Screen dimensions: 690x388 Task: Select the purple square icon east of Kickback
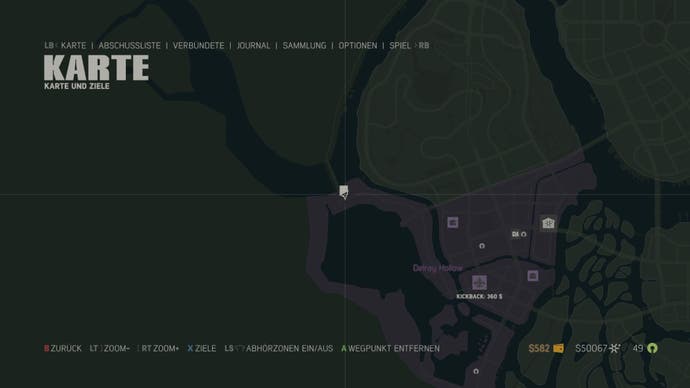[x=533, y=276]
